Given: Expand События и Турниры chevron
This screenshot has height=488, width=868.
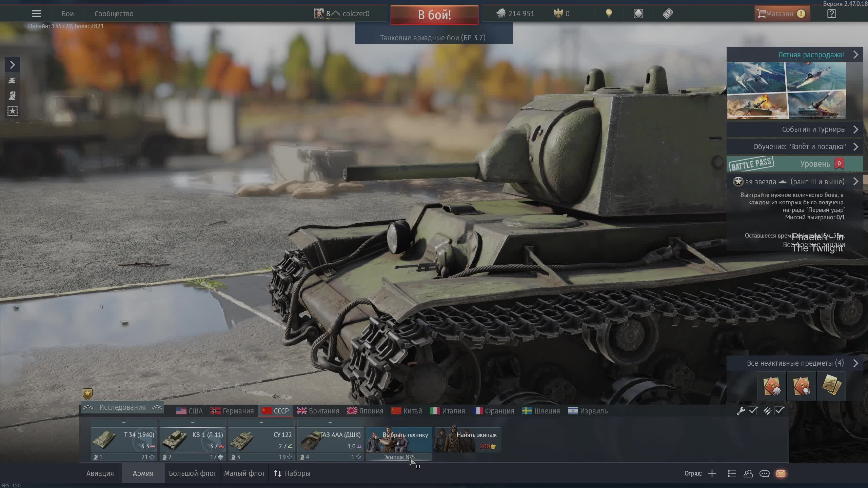Looking at the screenshot, I should [x=855, y=129].
